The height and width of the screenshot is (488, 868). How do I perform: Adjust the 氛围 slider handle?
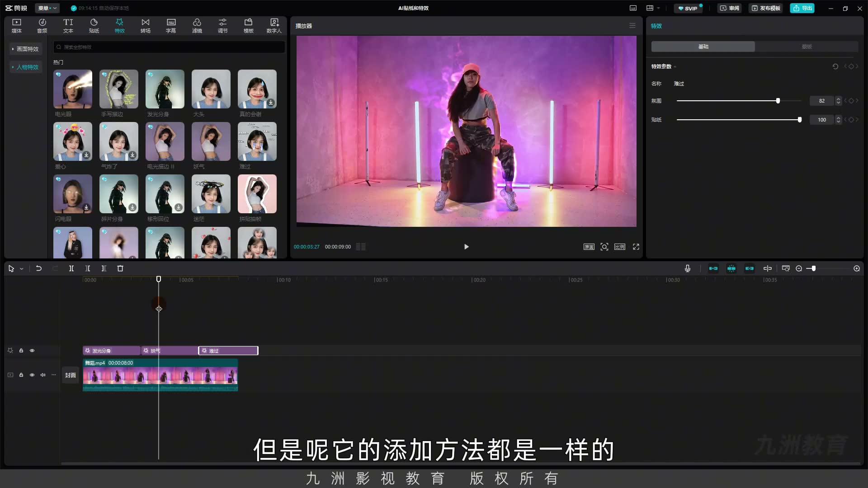click(x=778, y=101)
